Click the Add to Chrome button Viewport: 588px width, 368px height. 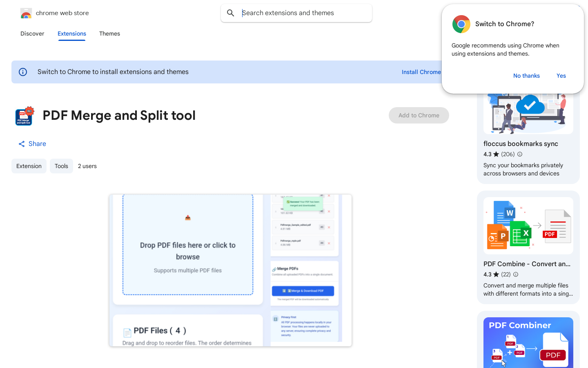tap(419, 115)
